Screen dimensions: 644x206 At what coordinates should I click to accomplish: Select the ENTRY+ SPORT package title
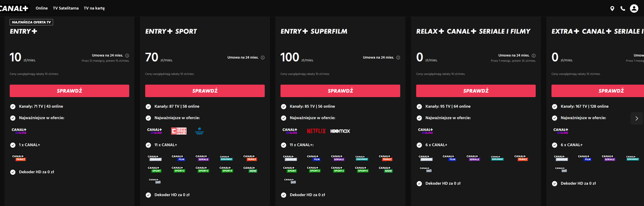pos(171,31)
